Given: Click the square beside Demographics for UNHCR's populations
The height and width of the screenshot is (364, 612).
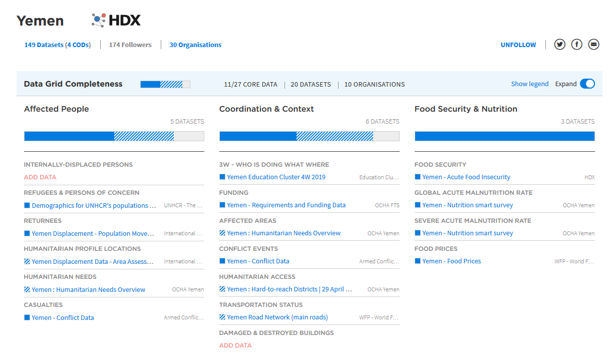Looking at the screenshot, I should pos(27,205).
